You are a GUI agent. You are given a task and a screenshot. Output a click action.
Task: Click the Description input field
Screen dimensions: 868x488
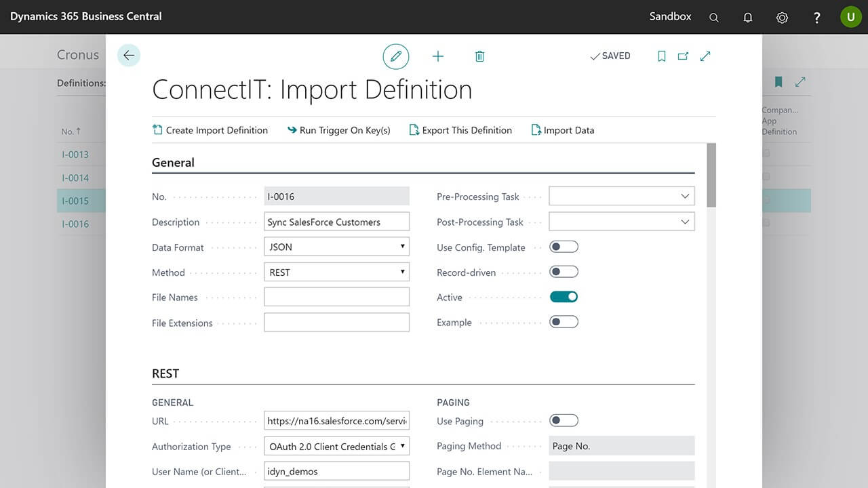(x=336, y=222)
